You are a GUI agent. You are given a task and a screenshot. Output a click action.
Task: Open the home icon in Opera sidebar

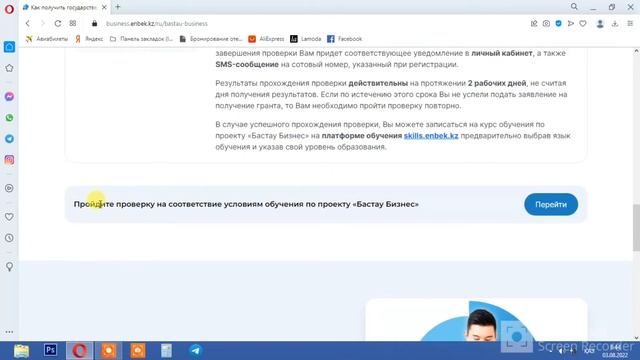coord(9,47)
